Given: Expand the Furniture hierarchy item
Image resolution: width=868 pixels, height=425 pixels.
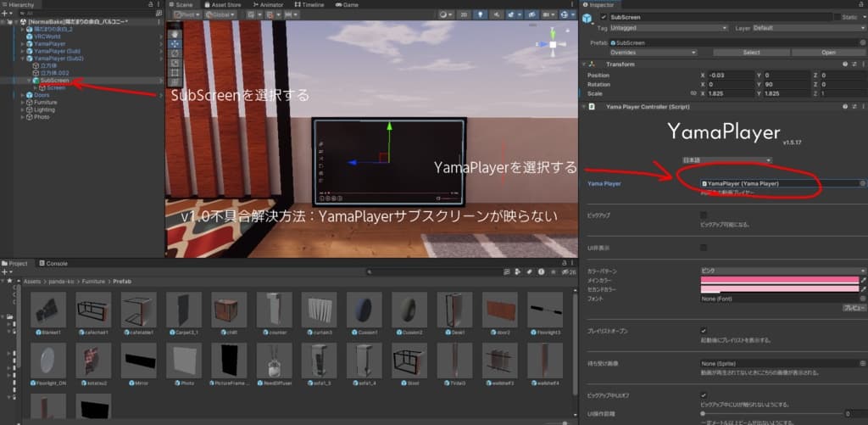Looking at the screenshot, I should [23, 103].
